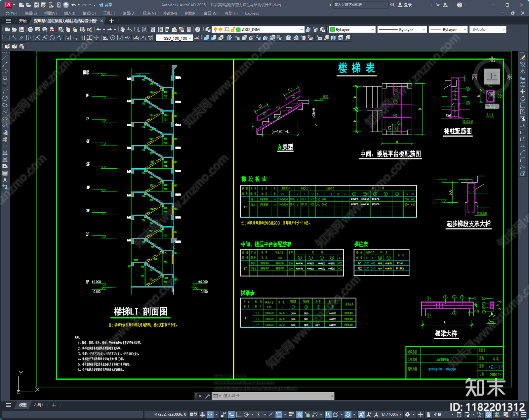Expand the AXIS_DIM layer dropdown

click(x=302, y=29)
